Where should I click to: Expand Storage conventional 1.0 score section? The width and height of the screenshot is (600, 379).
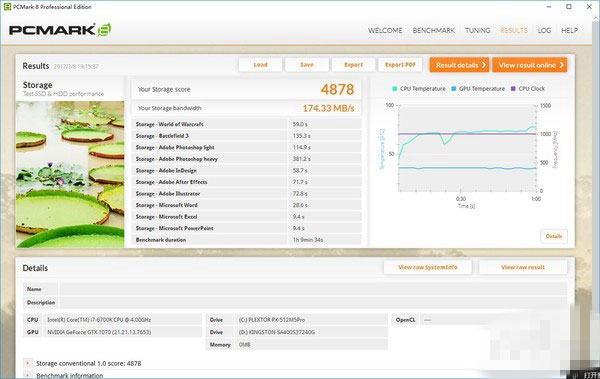[28, 363]
